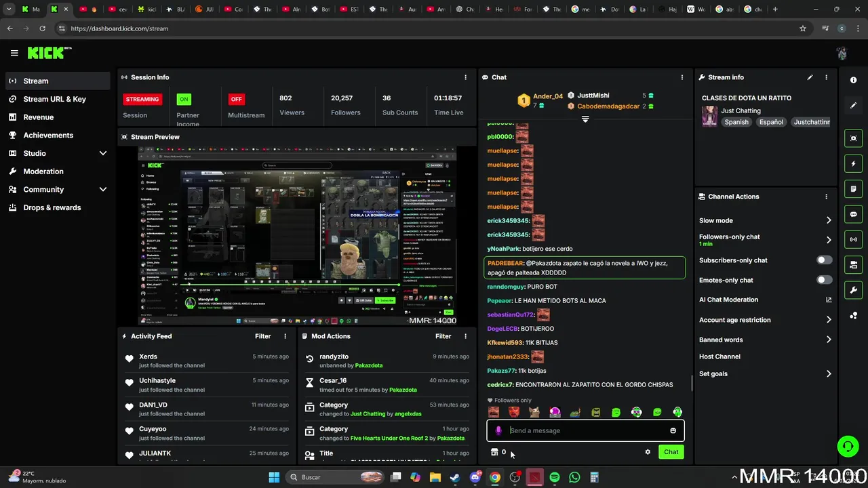This screenshot has height=488, width=868.
Task: Click the Windows taskbar Buscar search box
Action: (x=335, y=477)
